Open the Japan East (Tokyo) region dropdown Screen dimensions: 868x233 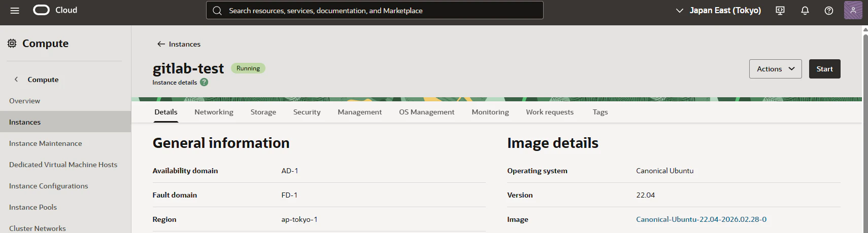pos(718,10)
